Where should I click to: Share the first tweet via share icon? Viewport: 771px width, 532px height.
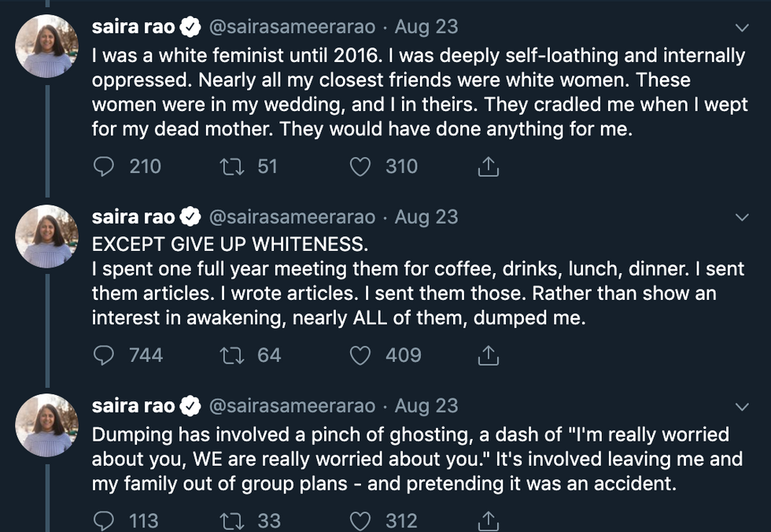click(488, 167)
